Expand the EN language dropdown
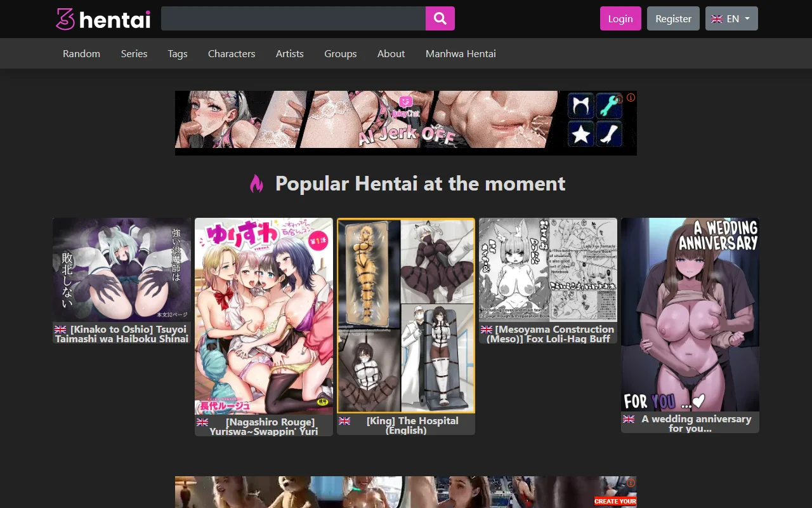The height and width of the screenshot is (508, 812). tap(746, 18)
